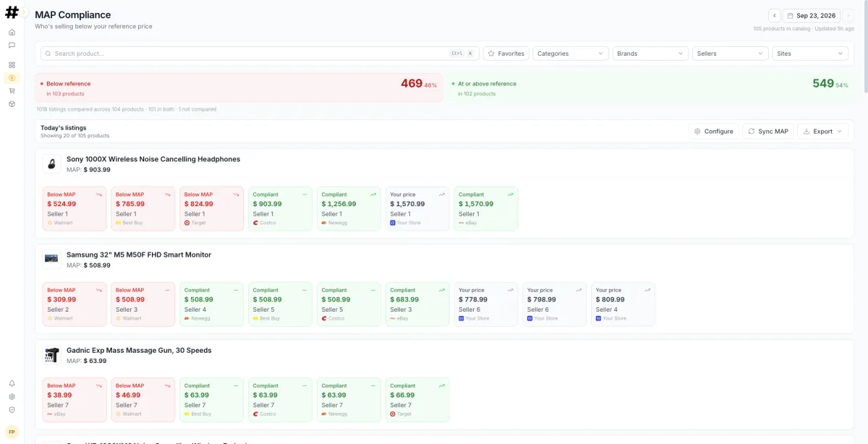Select the $824.99 Target listing card

pos(212,209)
